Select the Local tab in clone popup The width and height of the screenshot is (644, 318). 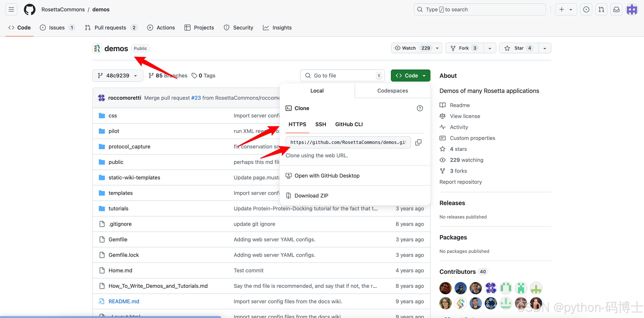click(x=317, y=91)
